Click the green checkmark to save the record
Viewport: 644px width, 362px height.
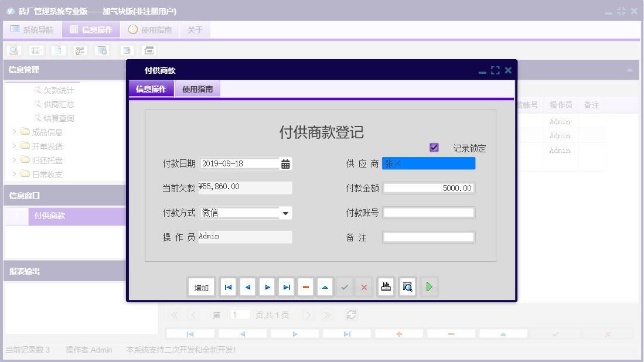pos(345,286)
